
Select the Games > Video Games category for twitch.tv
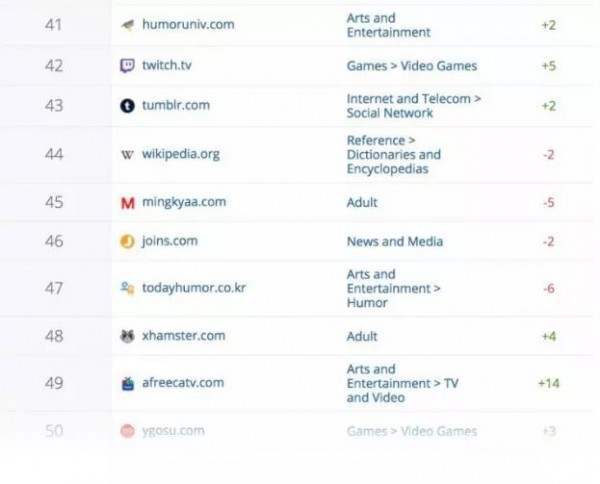pos(412,66)
